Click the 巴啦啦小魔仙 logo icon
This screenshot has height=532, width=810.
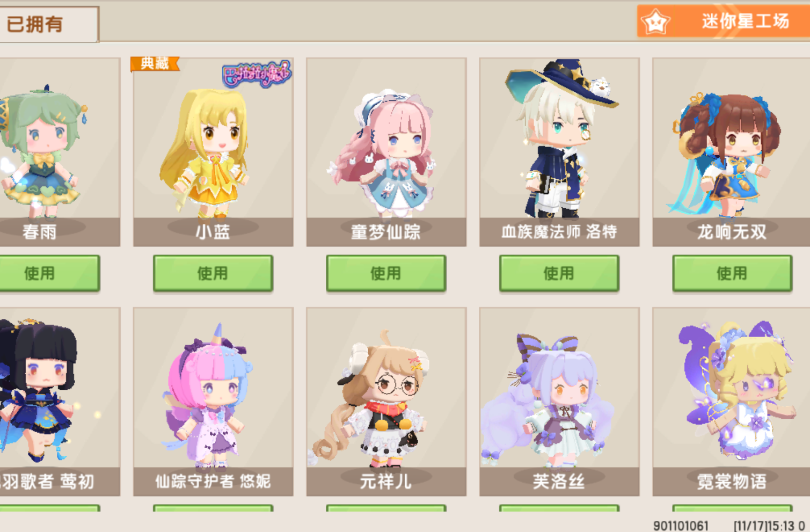tap(257, 74)
